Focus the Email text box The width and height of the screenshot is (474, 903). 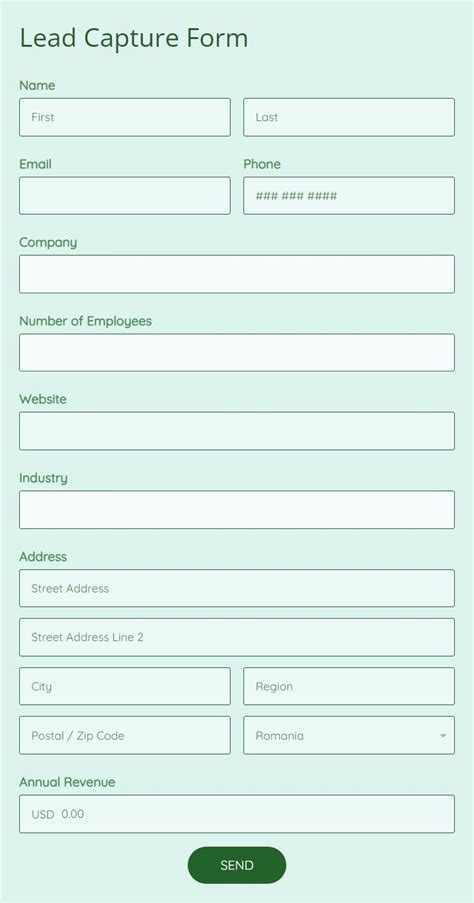click(x=124, y=196)
